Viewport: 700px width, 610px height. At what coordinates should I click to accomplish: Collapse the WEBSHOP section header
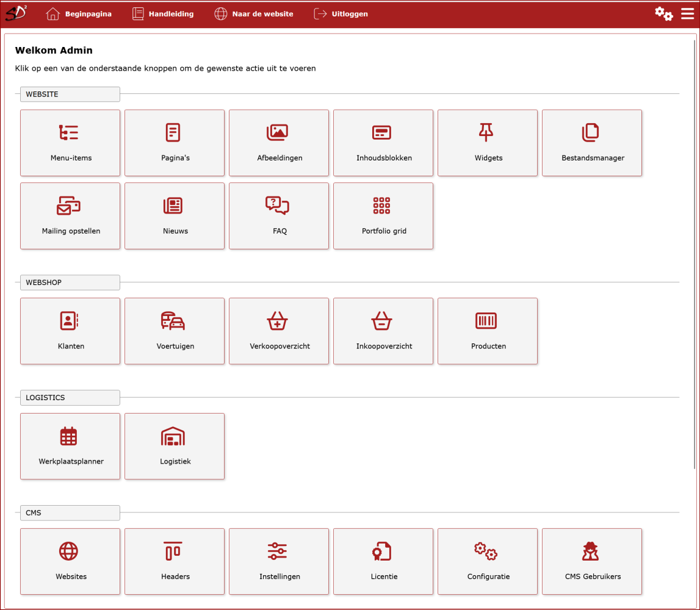pos(70,282)
